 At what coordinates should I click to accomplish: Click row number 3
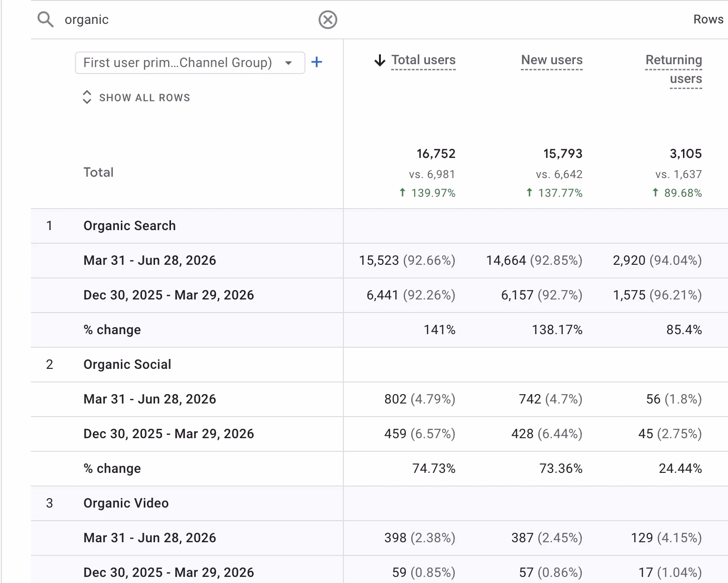[49, 503]
